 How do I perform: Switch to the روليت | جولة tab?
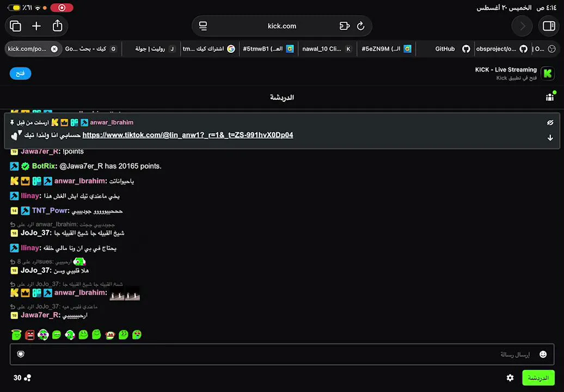click(151, 49)
